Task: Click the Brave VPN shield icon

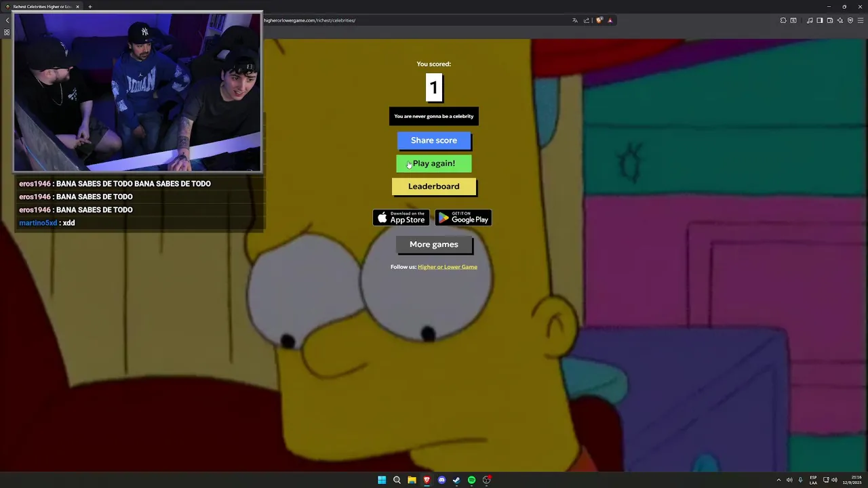Action: 850,20
